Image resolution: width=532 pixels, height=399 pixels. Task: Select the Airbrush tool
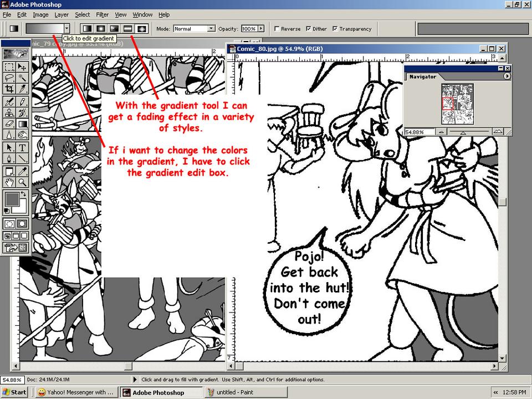[x=9, y=101]
